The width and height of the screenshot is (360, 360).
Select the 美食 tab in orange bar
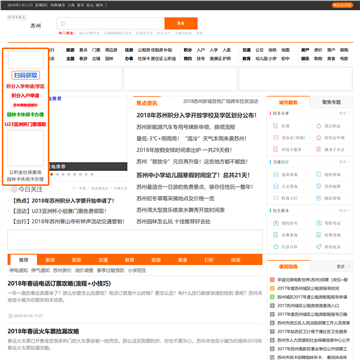[x=183, y=260]
